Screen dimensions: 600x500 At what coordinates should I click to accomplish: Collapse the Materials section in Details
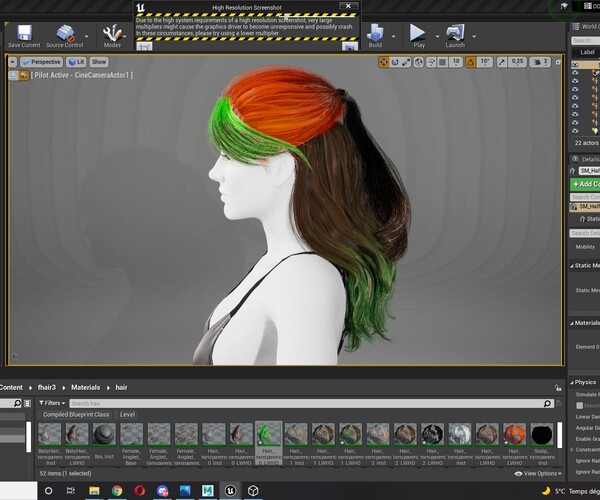572,323
